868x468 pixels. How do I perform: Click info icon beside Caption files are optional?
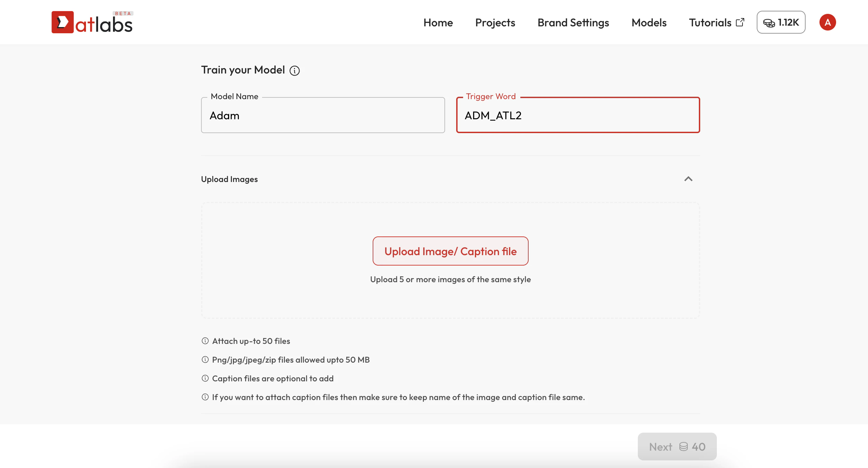[x=205, y=378]
